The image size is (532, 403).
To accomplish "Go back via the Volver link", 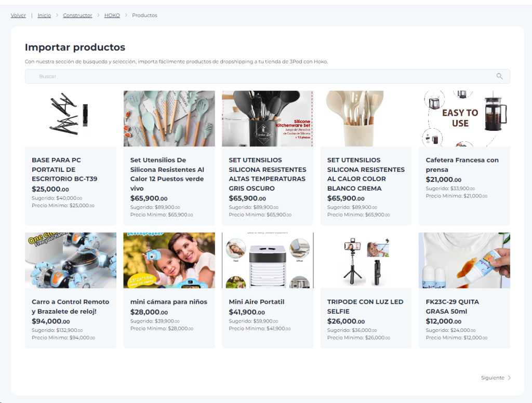I will click(x=18, y=15).
